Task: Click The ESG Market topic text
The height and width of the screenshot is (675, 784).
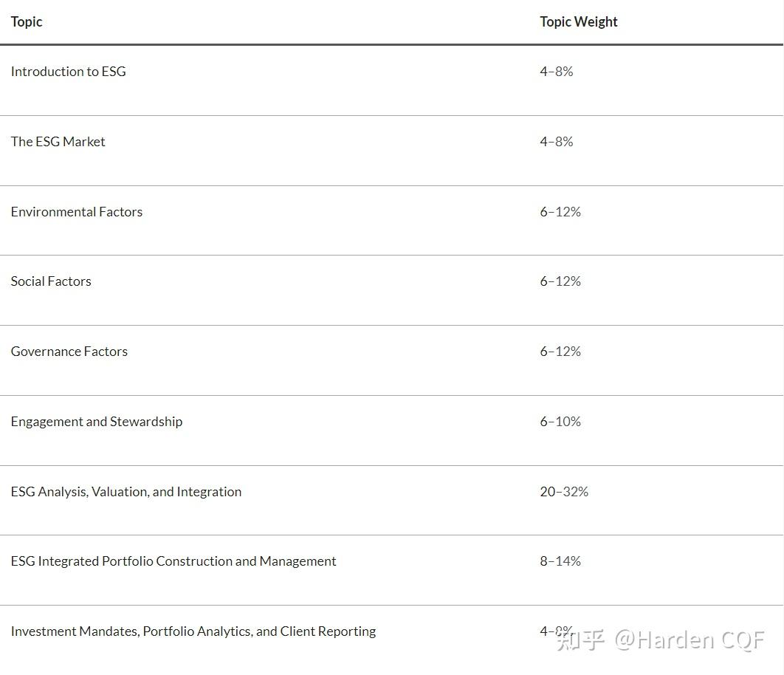Action: pyautogui.click(x=58, y=142)
